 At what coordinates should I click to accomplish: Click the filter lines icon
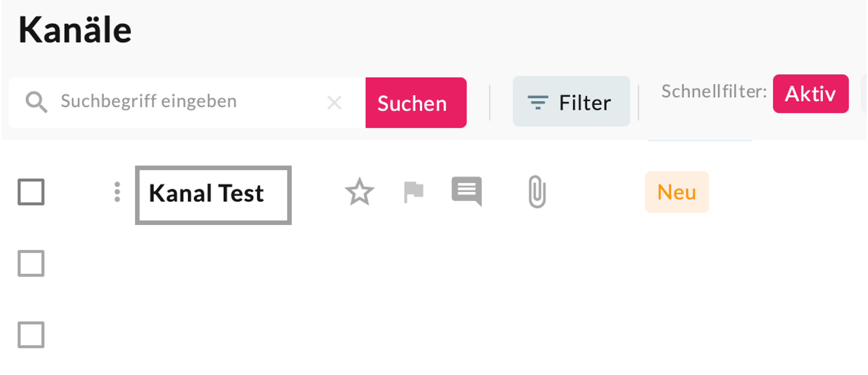point(538,103)
